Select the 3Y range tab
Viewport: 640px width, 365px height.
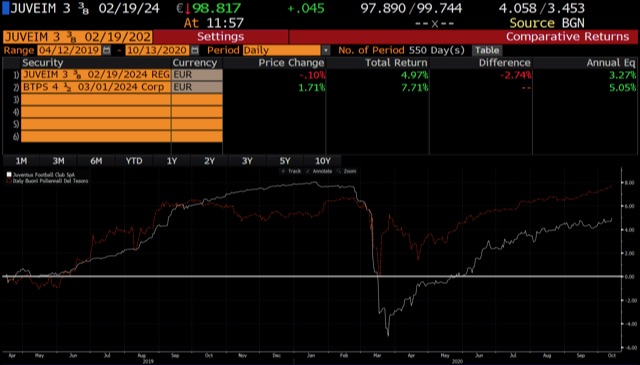click(x=247, y=161)
